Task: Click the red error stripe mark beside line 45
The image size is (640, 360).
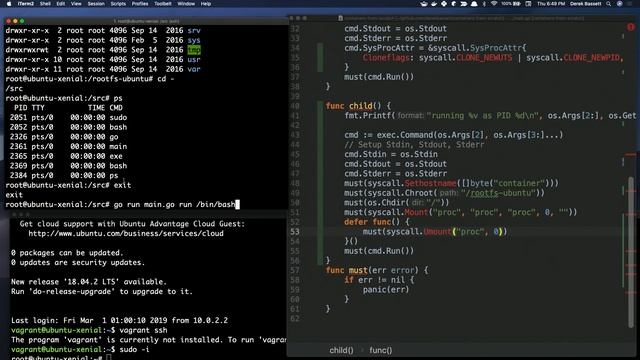Action: click(631, 155)
